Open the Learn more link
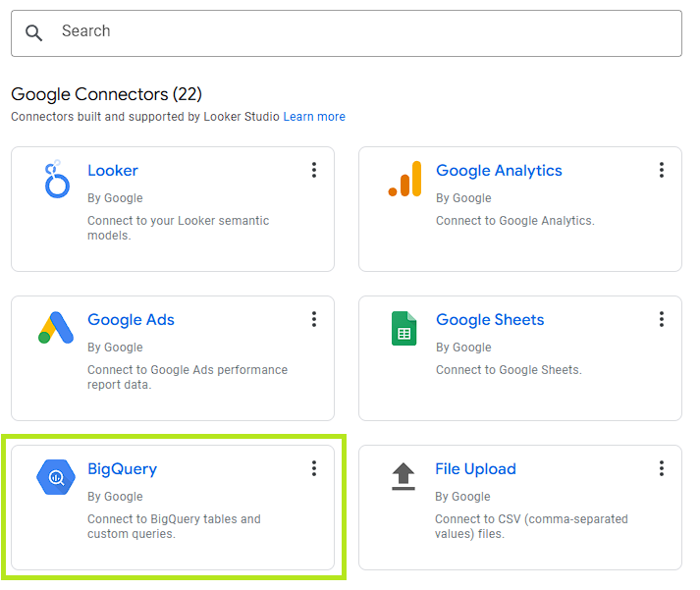Screen dimensions: 700x590 (x=314, y=117)
